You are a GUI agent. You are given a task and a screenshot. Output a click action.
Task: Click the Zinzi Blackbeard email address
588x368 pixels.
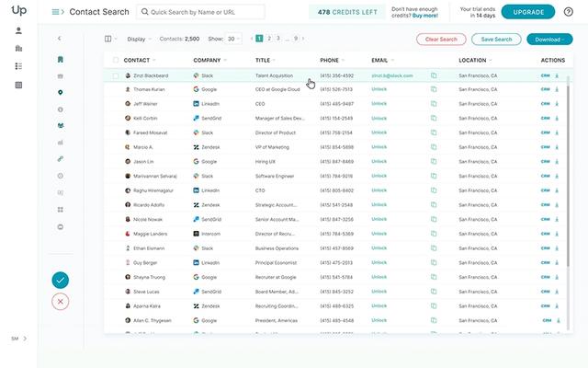point(392,75)
